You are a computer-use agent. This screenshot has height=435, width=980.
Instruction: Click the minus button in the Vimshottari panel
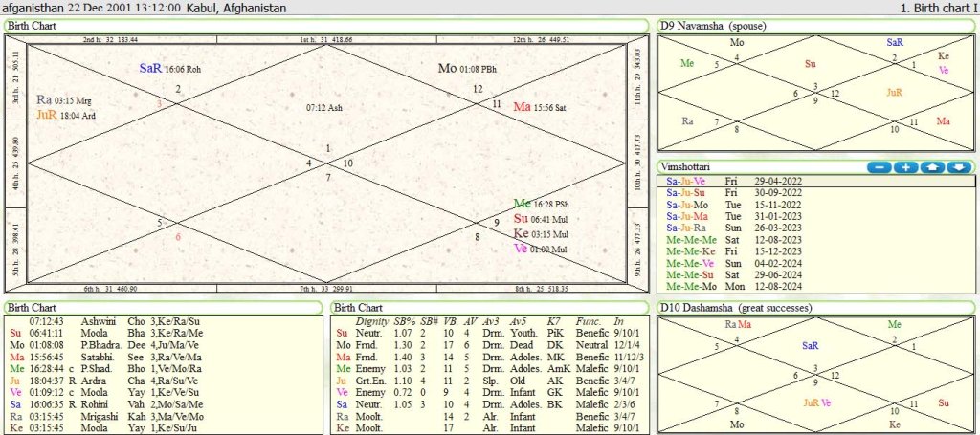click(879, 167)
